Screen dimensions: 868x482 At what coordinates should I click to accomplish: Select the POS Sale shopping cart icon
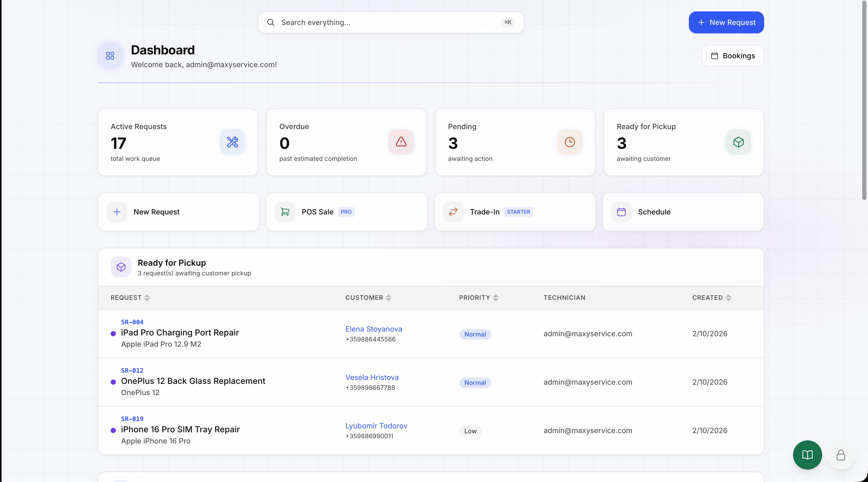(x=285, y=212)
